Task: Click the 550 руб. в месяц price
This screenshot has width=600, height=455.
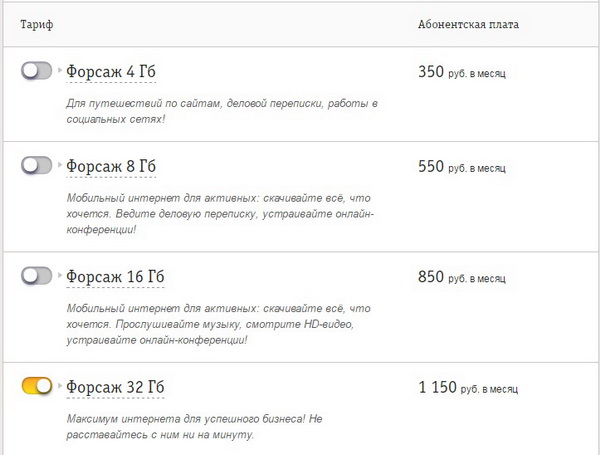Action: click(x=462, y=166)
